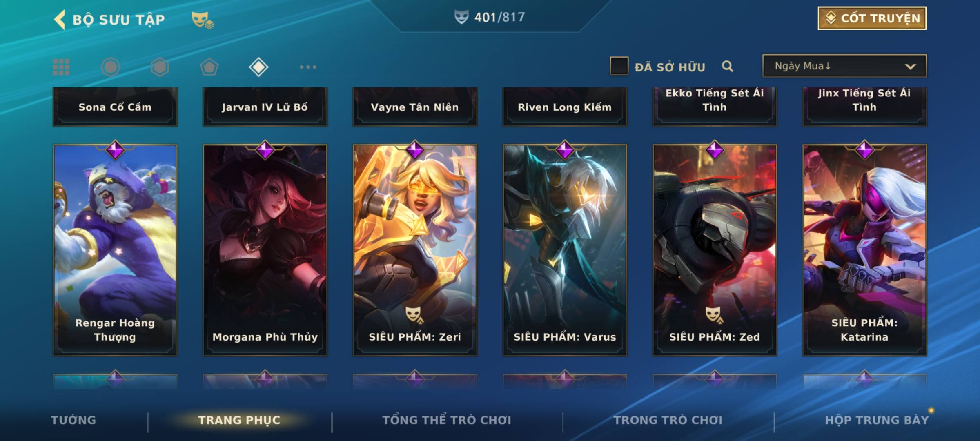Open the Ngày Mua sort dropdown
980x441 pixels.
844,66
